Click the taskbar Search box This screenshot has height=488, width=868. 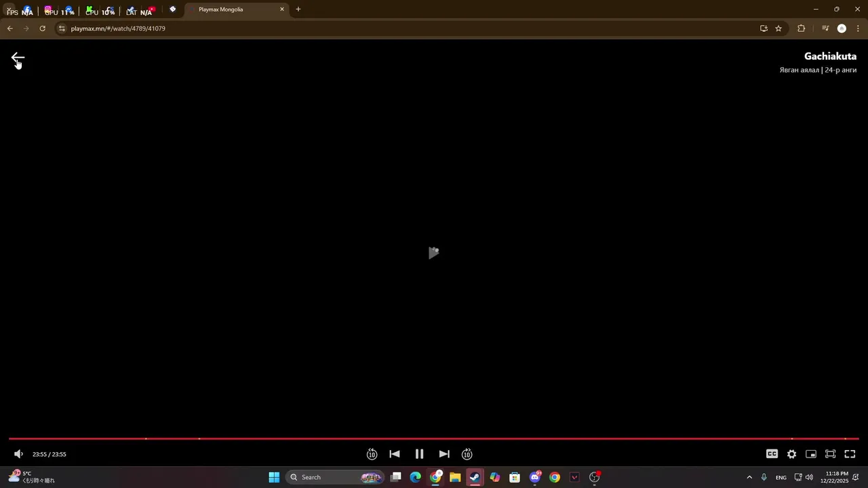click(335, 477)
